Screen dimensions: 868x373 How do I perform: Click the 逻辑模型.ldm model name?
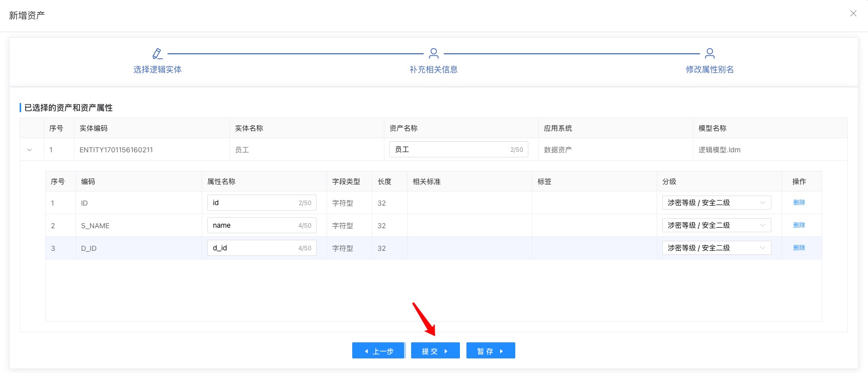pos(720,150)
